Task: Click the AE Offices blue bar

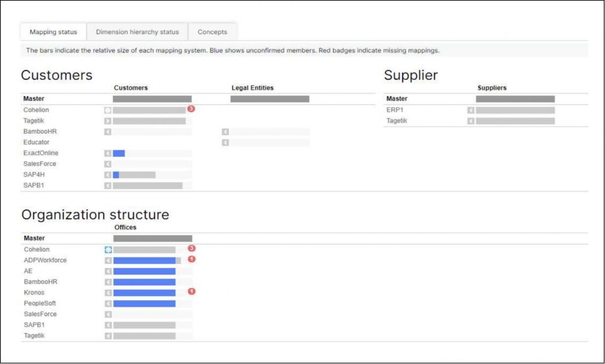Action: click(x=144, y=271)
